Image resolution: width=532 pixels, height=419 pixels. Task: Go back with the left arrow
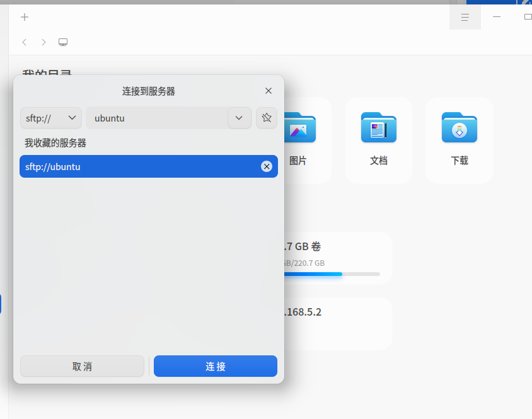click(x=24, y=42)
